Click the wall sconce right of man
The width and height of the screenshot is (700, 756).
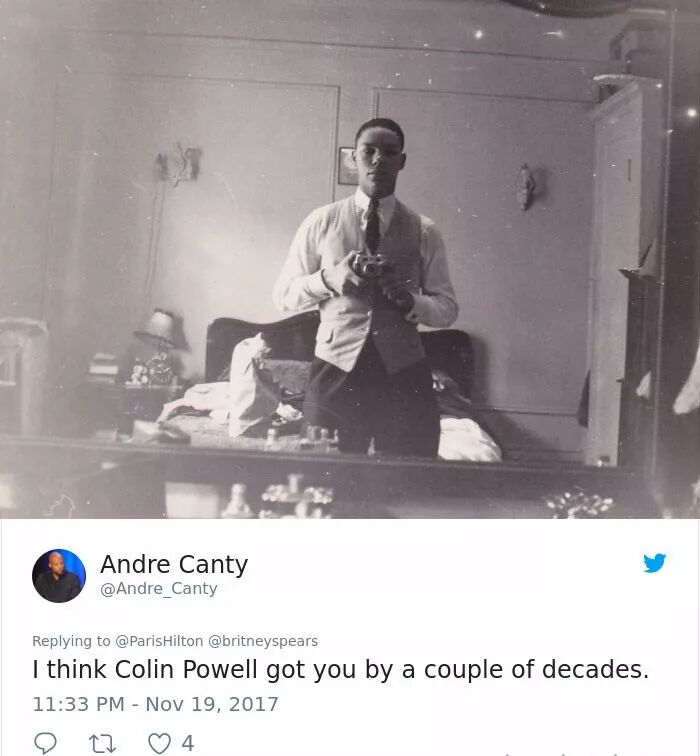(x=525, y=187)
